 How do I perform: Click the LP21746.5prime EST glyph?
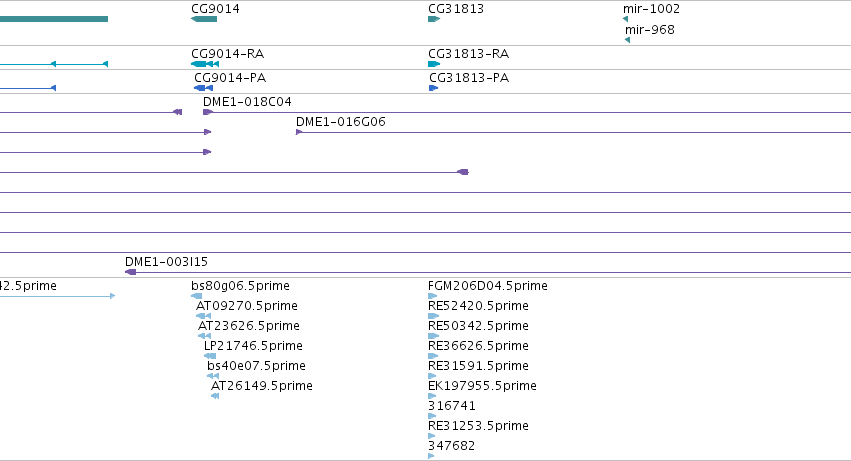tap(210, 356)
